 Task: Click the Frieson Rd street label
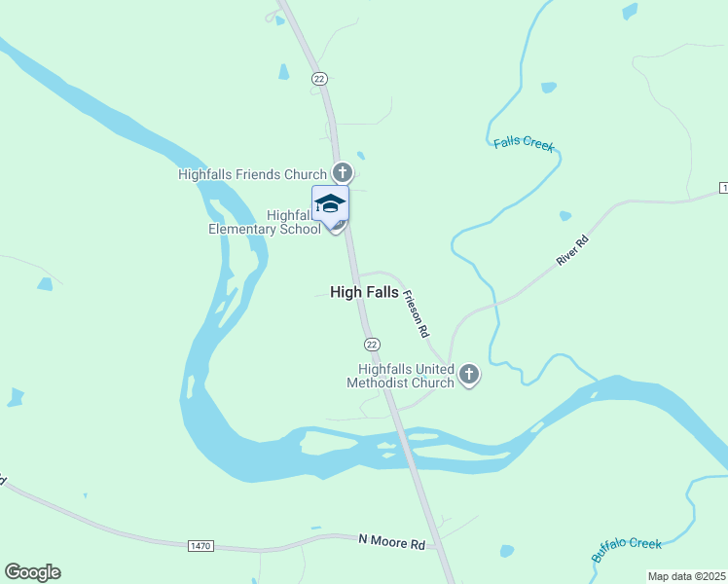click(416, 313)
